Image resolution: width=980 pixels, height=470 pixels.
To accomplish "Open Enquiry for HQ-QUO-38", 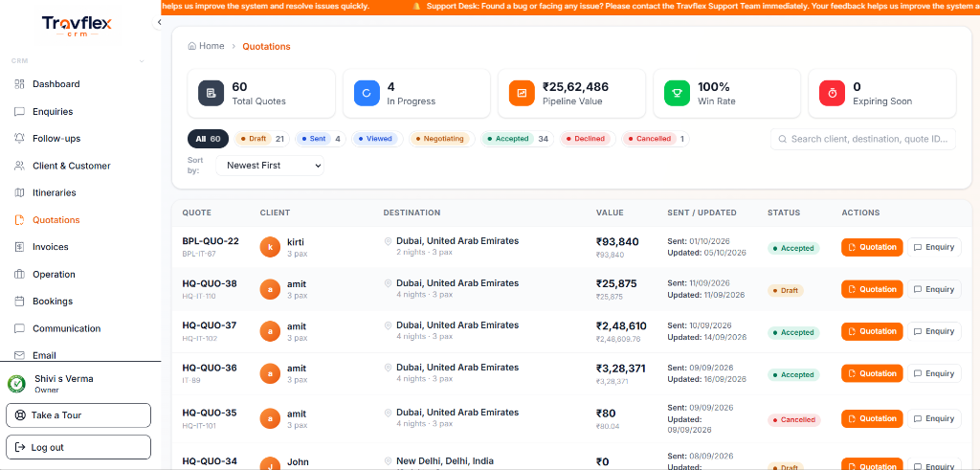I will [x=934, y=289].
